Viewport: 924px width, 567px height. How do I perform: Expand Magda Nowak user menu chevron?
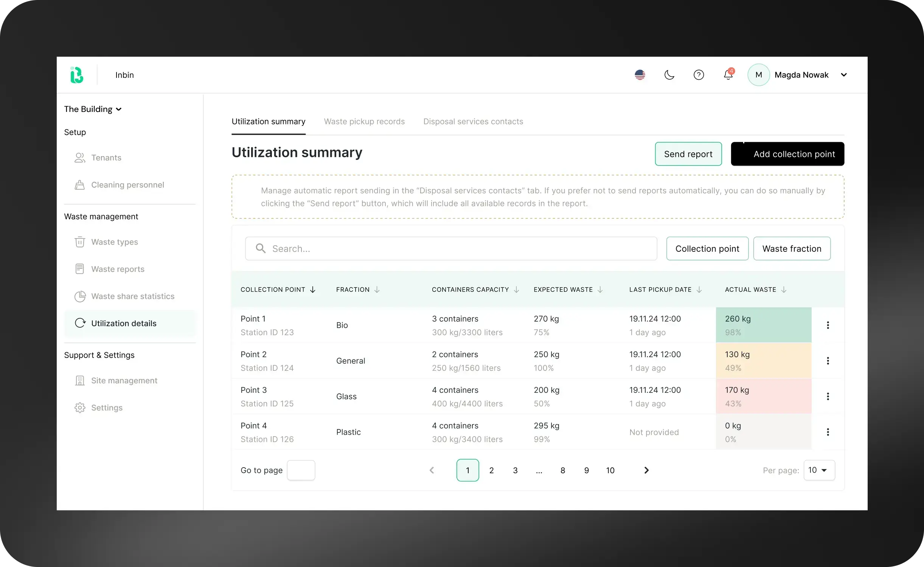[844, 75]
